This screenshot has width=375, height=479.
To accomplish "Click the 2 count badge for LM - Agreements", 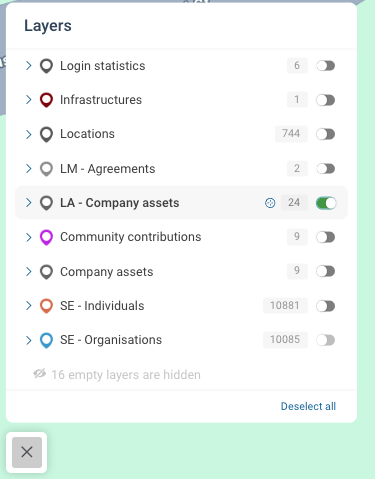I will click(x=297, y=168).
